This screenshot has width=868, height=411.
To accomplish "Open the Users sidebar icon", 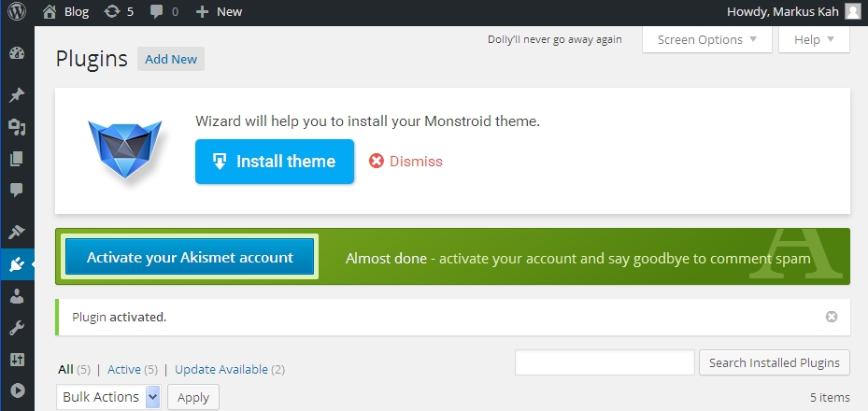I will pyautogui.click(x=17, y=296).
